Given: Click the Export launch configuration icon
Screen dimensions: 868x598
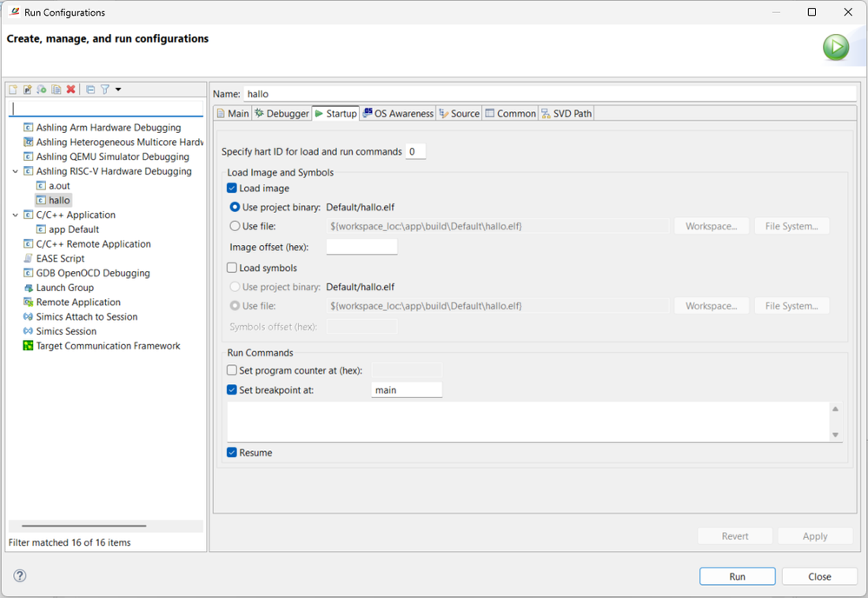Looking at the screenshot, I should click(42, 90).
